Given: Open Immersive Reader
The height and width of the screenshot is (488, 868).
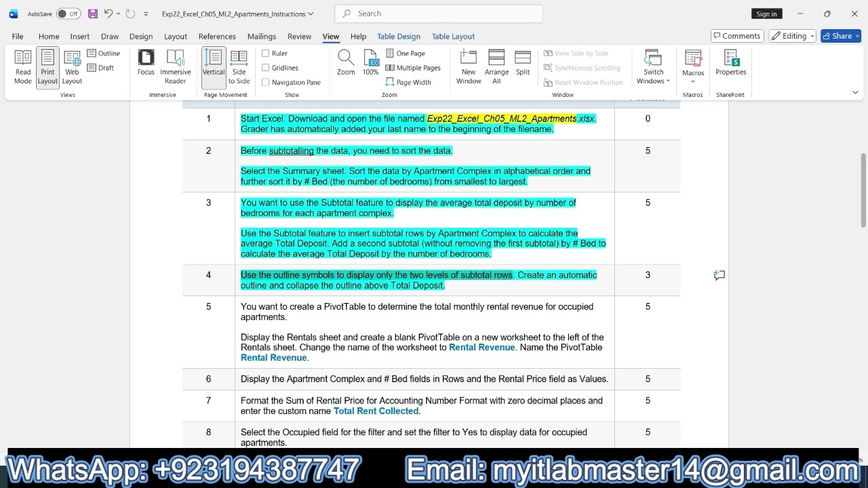Looking at the screenshot, I should [x=176, y=67].
